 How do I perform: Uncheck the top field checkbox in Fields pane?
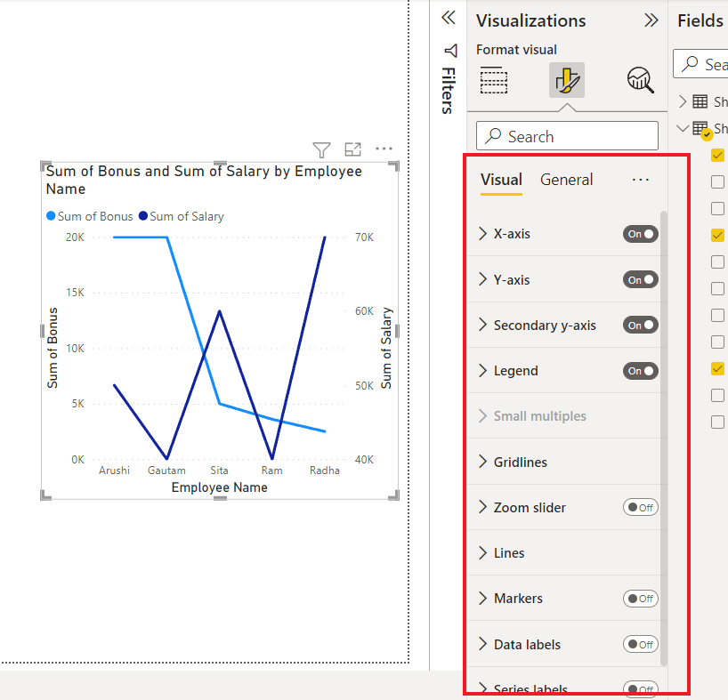pos(716,155)
